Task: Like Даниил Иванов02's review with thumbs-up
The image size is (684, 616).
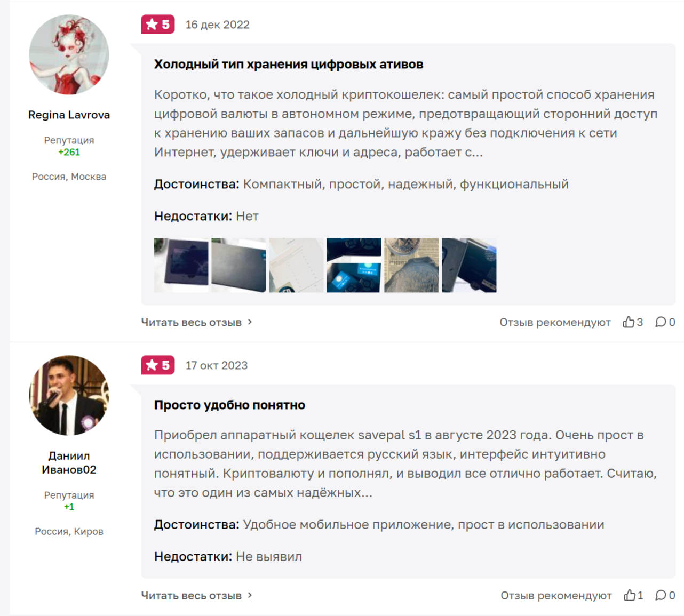Action: (x=630, y=595)
